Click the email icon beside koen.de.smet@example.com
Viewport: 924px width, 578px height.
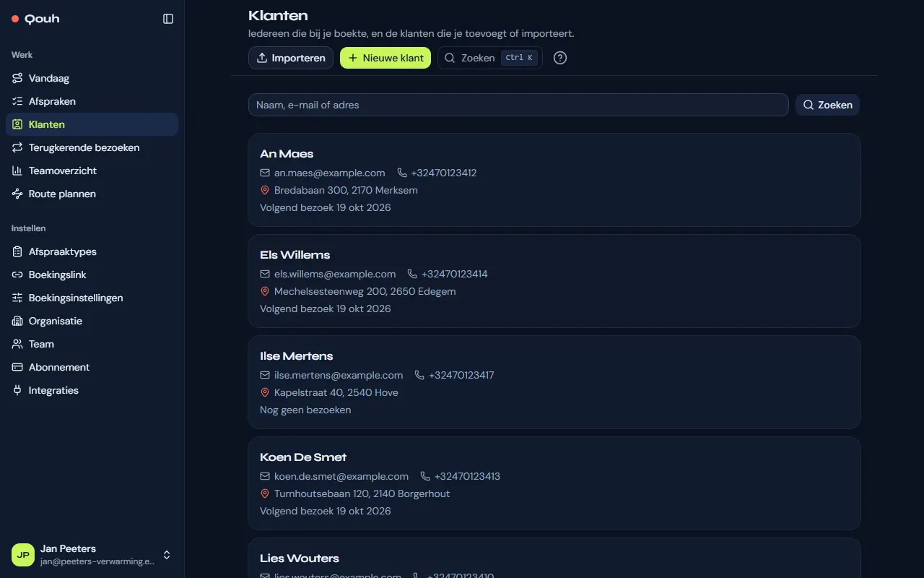pos(265,476)
